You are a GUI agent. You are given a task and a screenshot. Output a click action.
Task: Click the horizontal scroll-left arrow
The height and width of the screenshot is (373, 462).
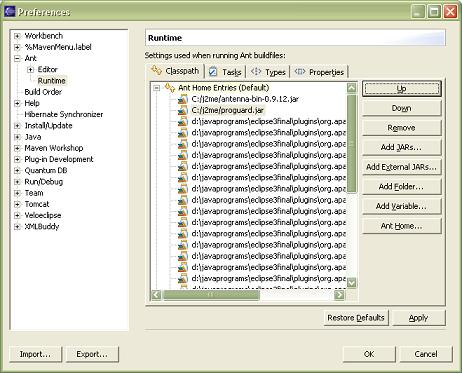pyautogui.click(x=156, y=295)
